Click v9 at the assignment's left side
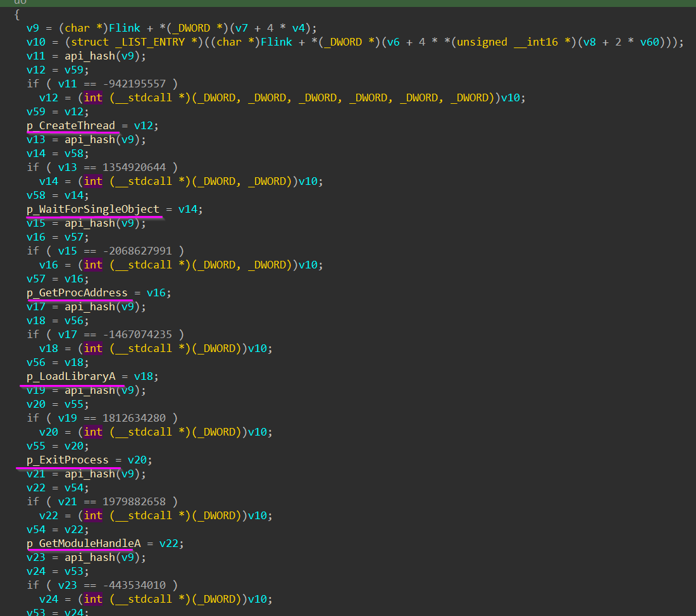 click(x=33, y=28)
